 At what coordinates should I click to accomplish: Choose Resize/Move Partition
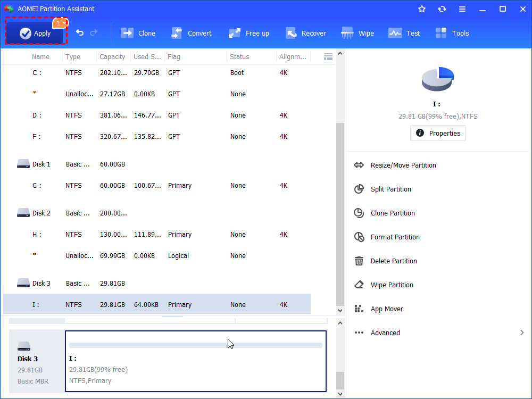pyautogui.click(x=403, y=165)
